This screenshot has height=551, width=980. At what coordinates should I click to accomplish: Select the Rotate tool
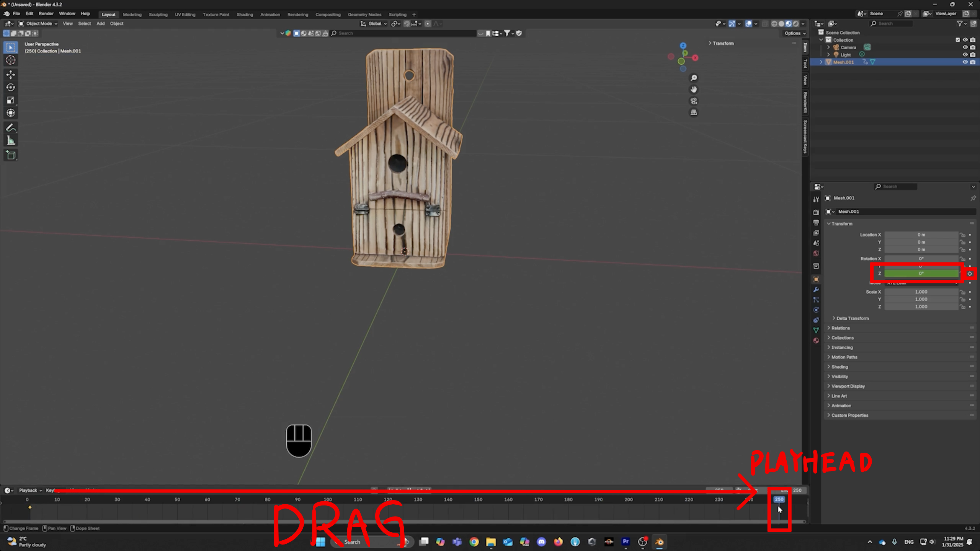(x=10, y=87)
